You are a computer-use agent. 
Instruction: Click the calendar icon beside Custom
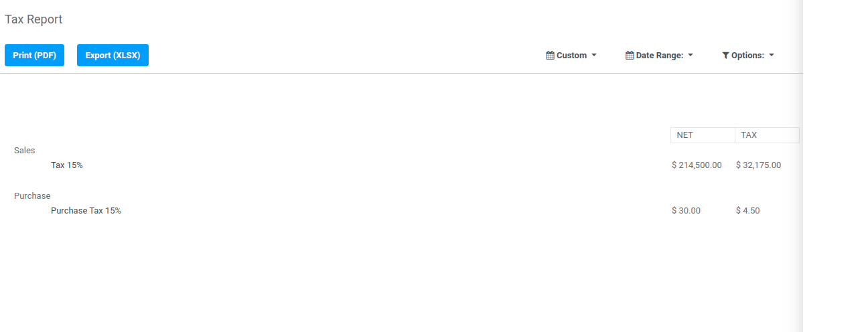[550, 56]
